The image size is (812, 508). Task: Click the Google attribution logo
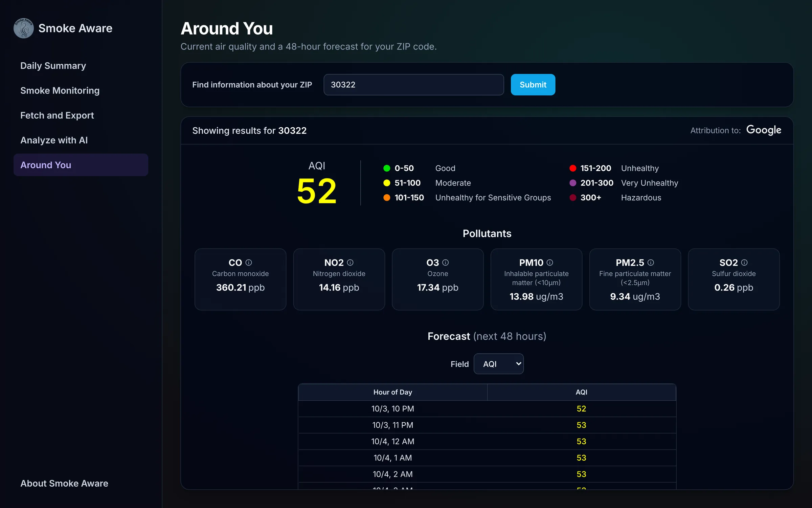[x=764, y=130]
